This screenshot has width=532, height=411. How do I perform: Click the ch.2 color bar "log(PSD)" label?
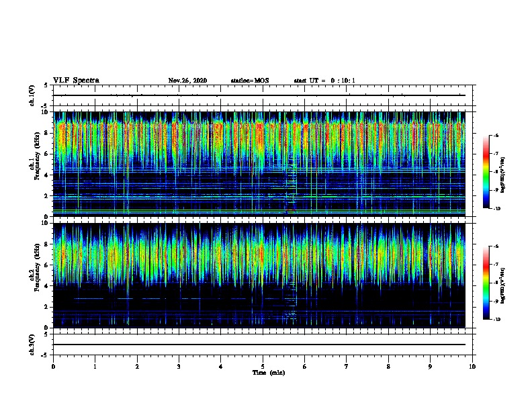coord(503,285)
